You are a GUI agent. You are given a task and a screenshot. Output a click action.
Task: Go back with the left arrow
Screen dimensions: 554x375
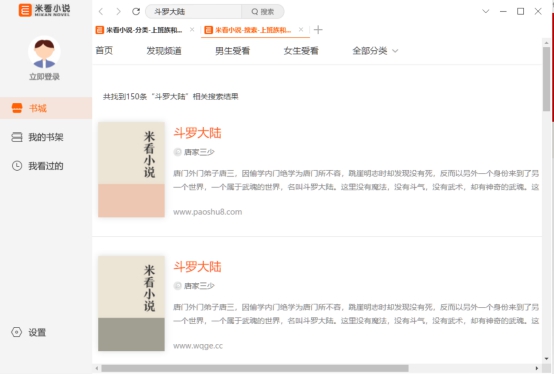point(101,12)
